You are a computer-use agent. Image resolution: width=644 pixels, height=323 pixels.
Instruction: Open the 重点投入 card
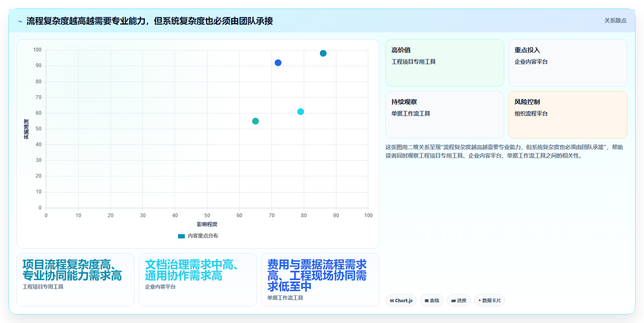[x=568, y=63]
